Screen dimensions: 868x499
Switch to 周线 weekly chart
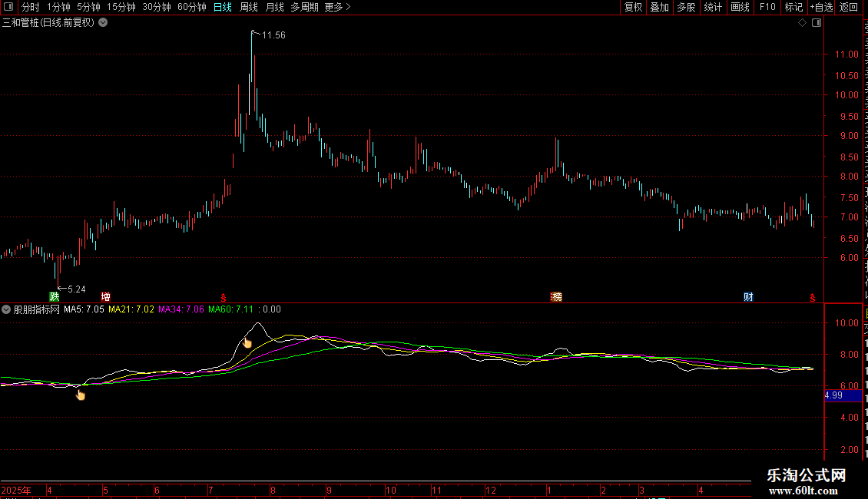coord(249,7)
